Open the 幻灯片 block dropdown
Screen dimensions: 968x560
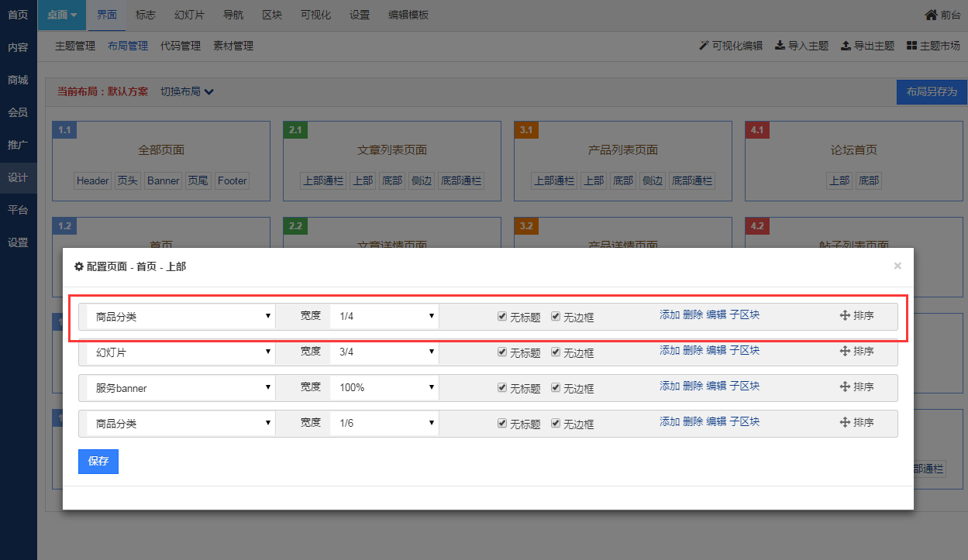point(181,352)
